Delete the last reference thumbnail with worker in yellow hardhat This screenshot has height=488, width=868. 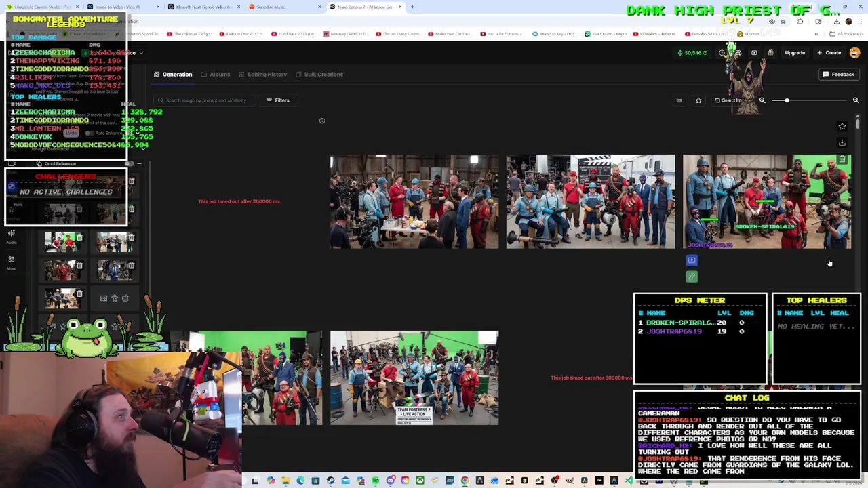click(79, 294)
